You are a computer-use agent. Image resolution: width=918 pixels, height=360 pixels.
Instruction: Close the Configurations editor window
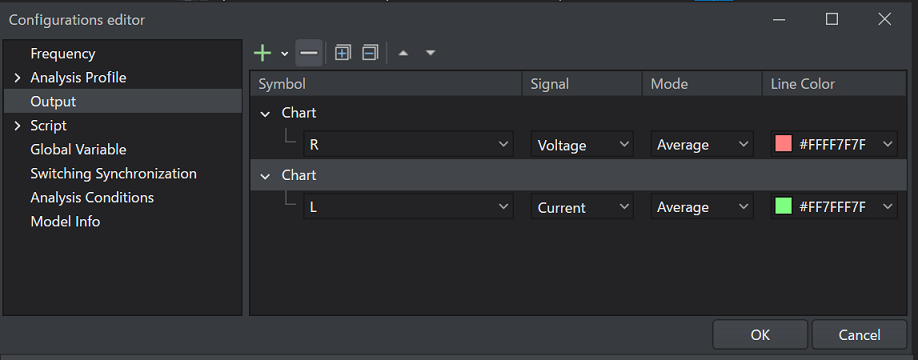coord(885,20)
